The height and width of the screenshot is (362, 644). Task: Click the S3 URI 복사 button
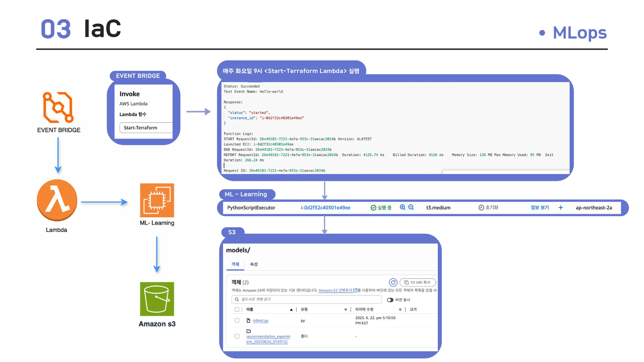click(418, 282)
